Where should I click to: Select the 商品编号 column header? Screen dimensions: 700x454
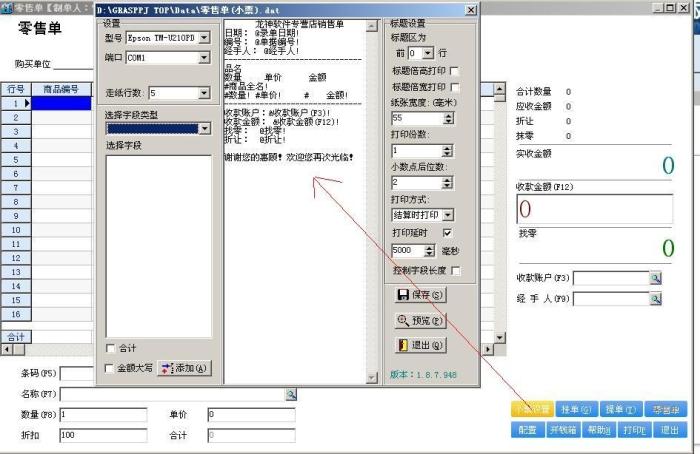pyautogui.click(x=61, y=89)
